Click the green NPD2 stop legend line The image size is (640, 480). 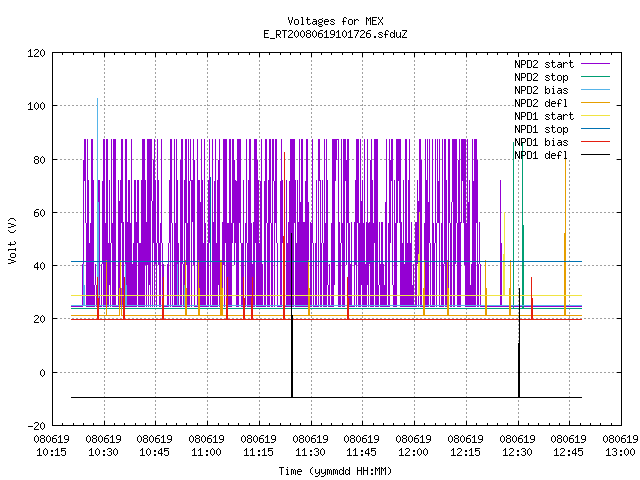(x=596, y=76)
